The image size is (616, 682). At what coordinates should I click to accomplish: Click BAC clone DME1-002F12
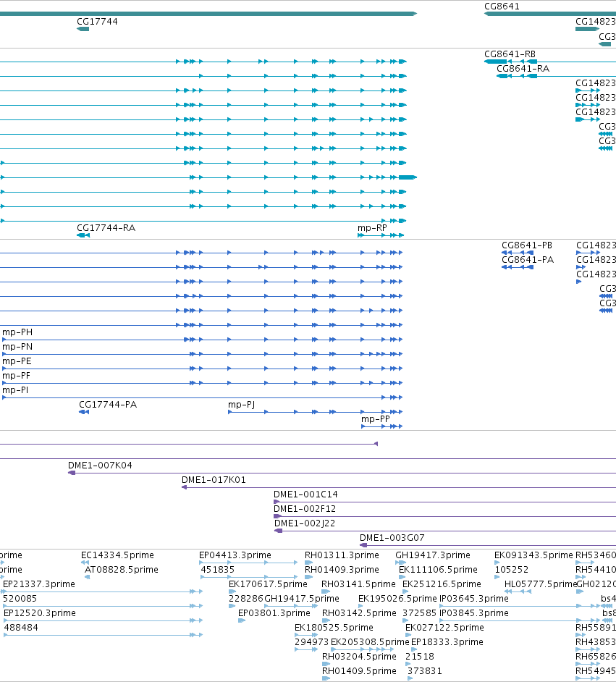click(x=305, y=509)
